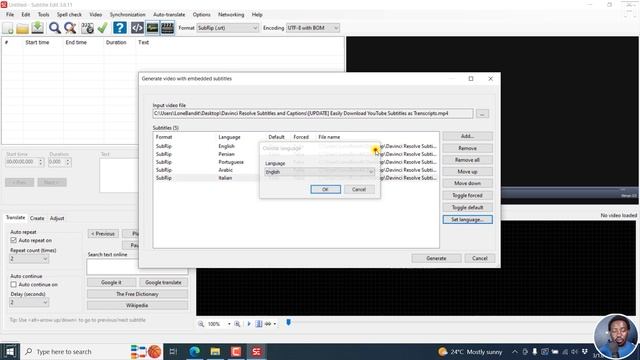Click the browse (...) input video button
Screen dimensions: 640x360
click(x=482, y=113)
